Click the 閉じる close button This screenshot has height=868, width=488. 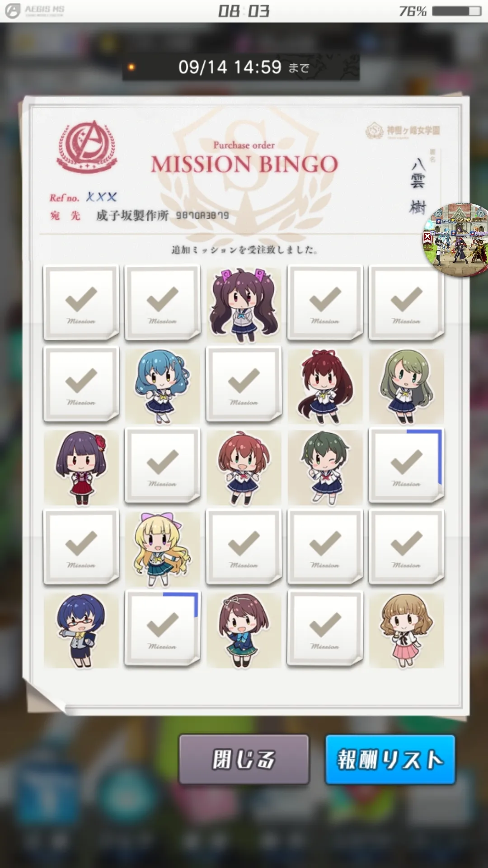(244, 759)
